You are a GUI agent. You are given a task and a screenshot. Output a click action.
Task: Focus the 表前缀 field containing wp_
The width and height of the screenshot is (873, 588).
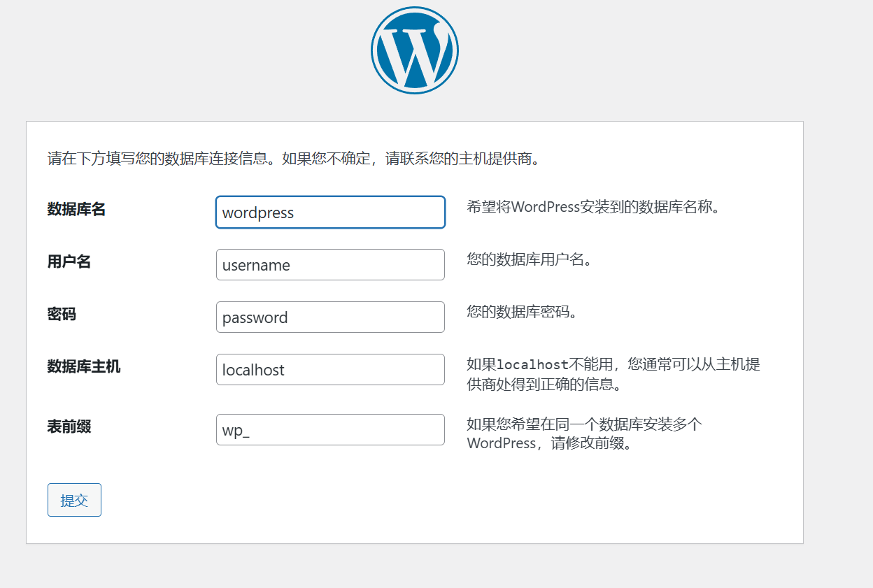click(330, 429)
